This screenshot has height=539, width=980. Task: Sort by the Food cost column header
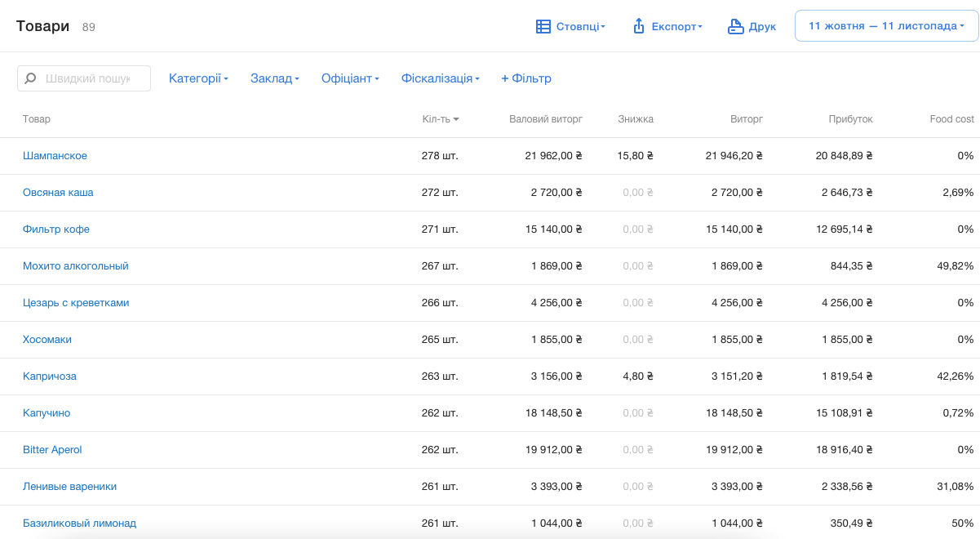[x=951, y=119]
